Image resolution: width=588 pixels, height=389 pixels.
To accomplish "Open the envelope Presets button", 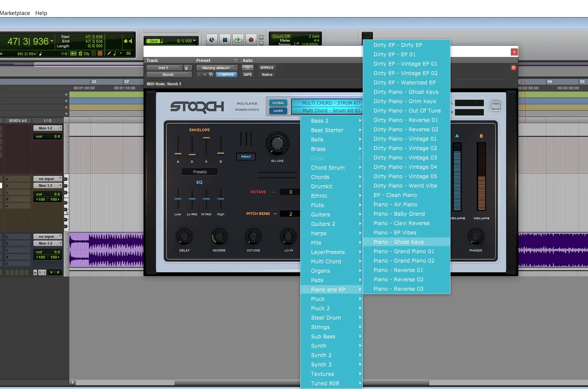I will 200,172.
